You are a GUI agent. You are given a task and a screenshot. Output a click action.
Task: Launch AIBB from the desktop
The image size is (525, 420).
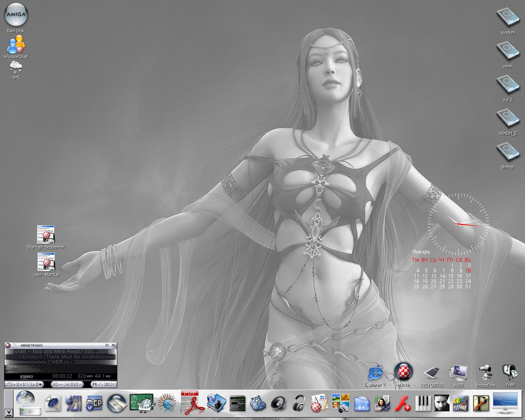point(458,372)
